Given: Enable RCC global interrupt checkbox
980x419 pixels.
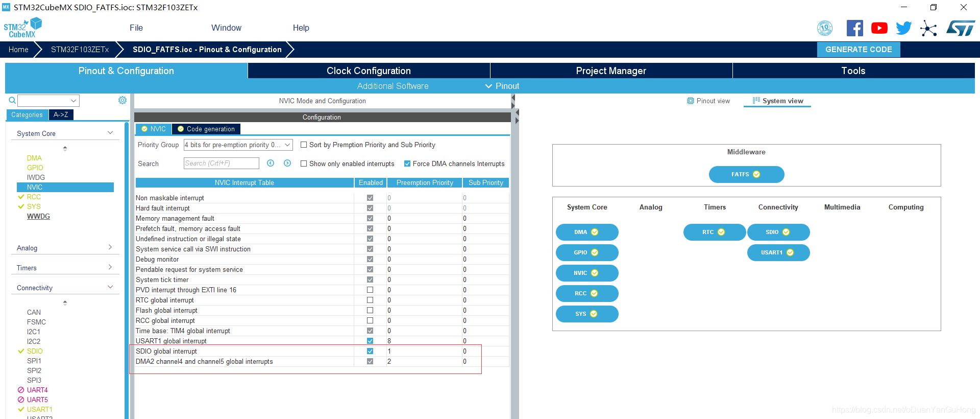Looking at the screenshot, I should tap(370, 320).
